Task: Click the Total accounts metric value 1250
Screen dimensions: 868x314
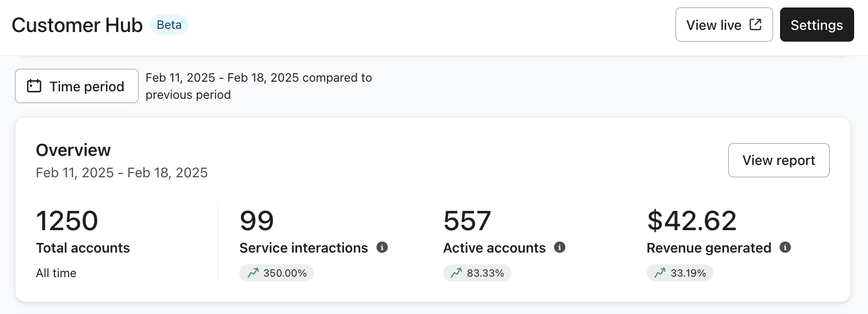Action: (x=67, y=220)
